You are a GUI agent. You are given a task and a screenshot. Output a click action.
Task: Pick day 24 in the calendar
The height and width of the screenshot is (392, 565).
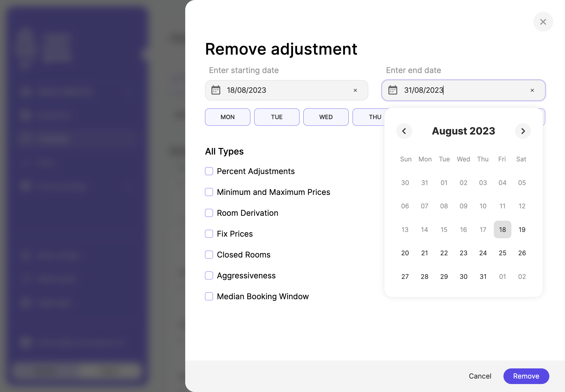pyautogui.click(x=483, y=253)
